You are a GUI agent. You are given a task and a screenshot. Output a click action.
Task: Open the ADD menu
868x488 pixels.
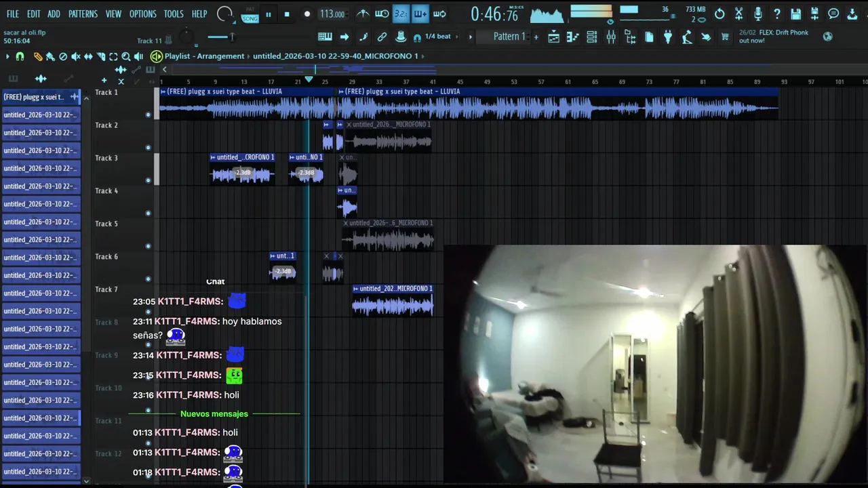point(54,14)
